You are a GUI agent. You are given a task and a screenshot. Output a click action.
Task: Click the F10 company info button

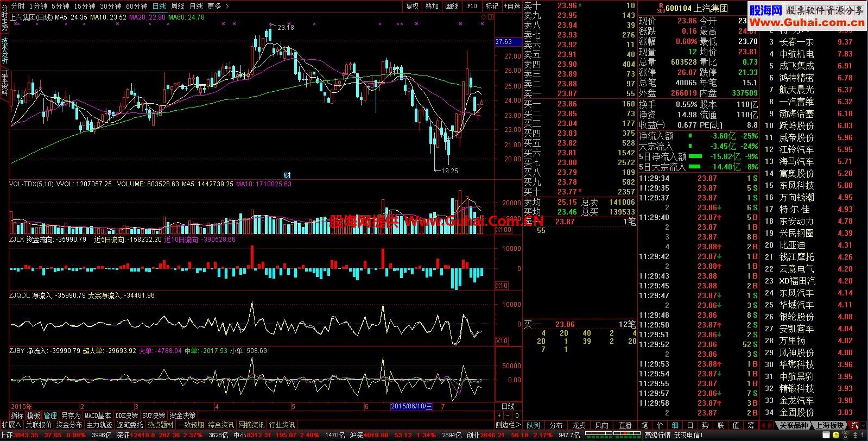tap(472, 6)
